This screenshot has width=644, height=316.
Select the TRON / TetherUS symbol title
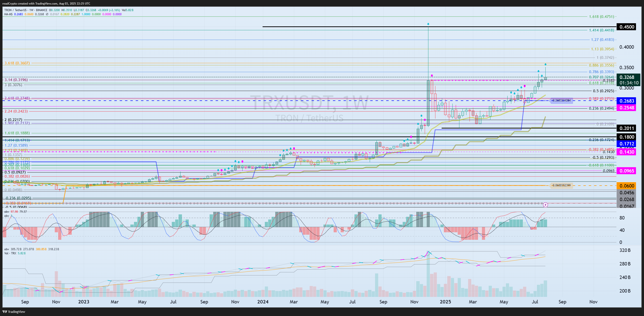pyautogui.click(x=16, y=10)
